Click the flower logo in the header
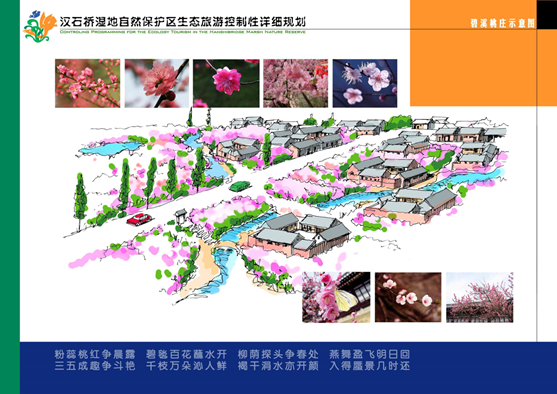Viewport: 557px width, 394px height. (40, 26)
